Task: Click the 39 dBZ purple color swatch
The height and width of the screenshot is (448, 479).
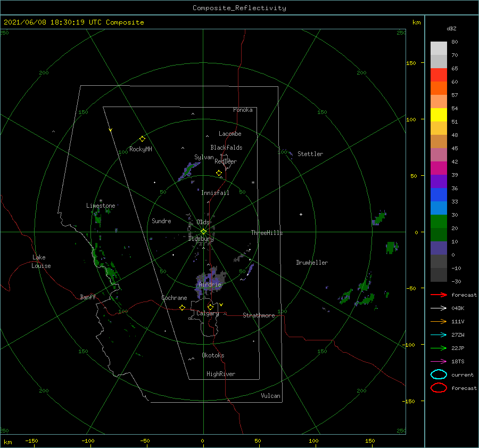Action: pyautogui.click(x=439, y=181)
